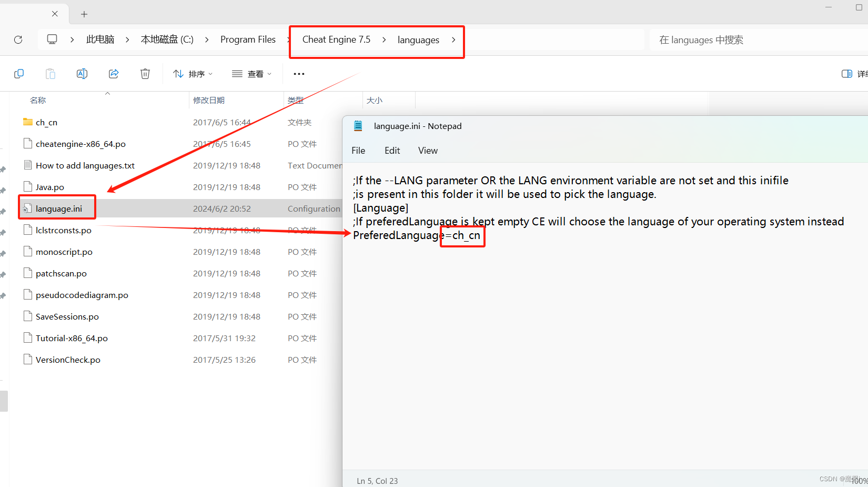Image resolution: width=868 pixels, height=487 pixels.
Task: Click the paste icon in the Explorer toolbar
Action: (51, 74)
